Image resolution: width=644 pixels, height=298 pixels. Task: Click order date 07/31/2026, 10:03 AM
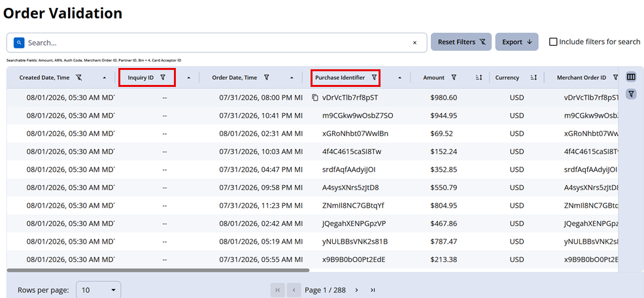click(x=261, y=152)
